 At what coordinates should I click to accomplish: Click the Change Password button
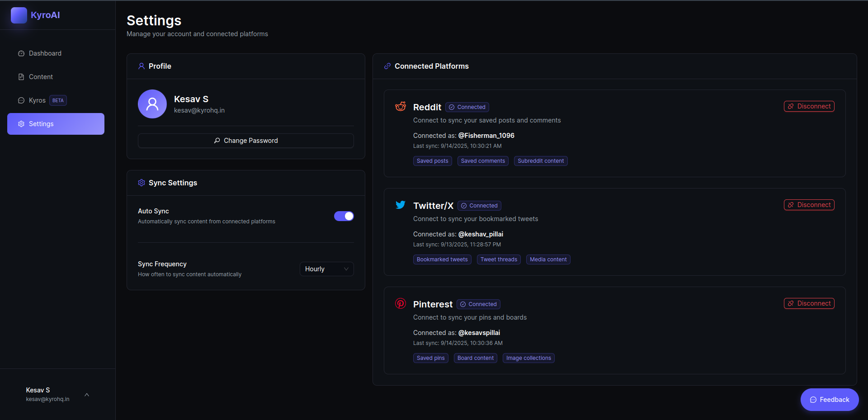pyautogui.click(x=245, y=141)
